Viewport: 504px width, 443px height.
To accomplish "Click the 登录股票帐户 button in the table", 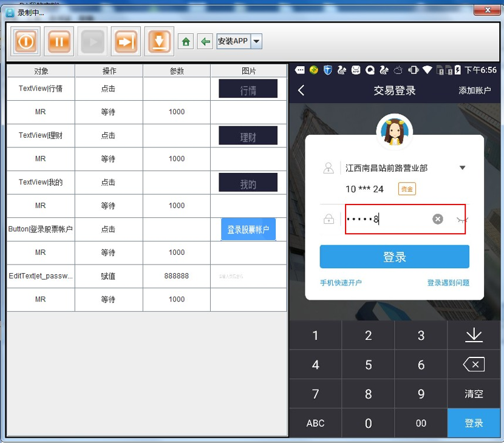I will click(248, 229).
